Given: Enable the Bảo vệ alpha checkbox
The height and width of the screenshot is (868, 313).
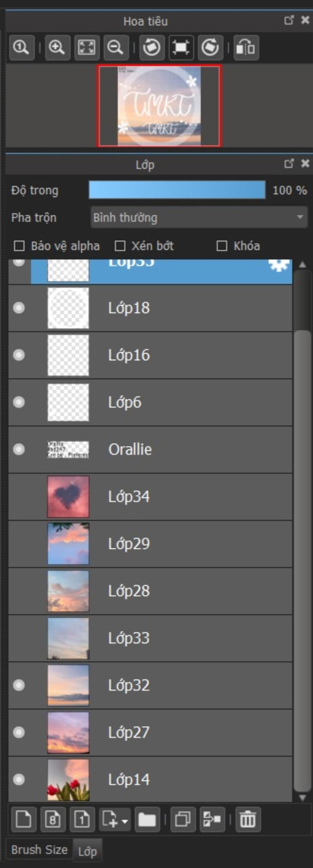Looking at the screenshot, I should pyautogui.click(x=19, y=246).
